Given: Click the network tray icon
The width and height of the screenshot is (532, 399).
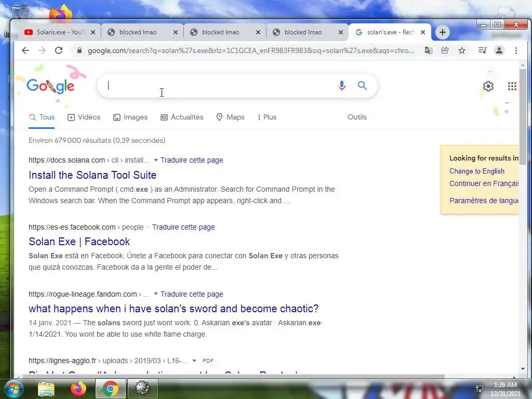Looking at the screenshot, I should pos(480,389).
